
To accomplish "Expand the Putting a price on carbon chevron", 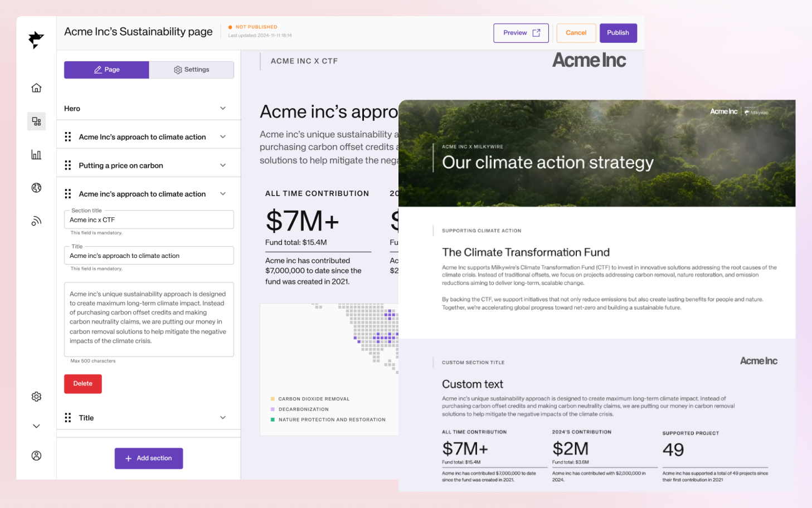I will click(223, 165).
